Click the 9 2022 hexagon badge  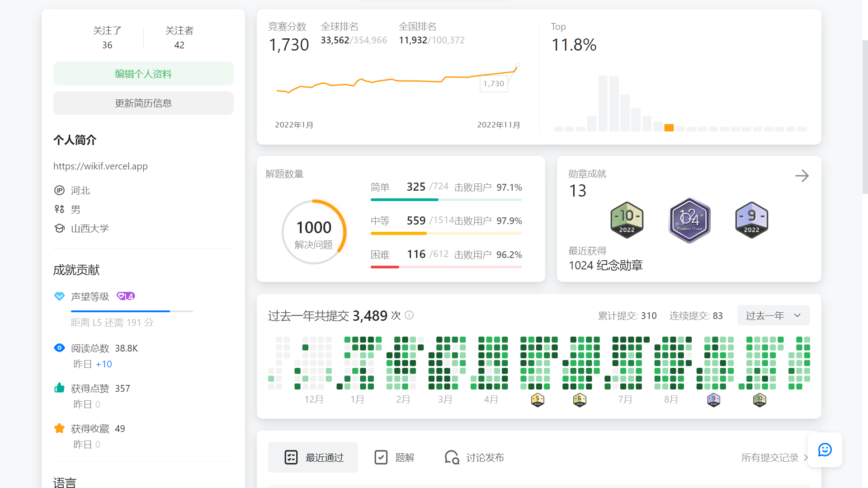[x=751, y=220]
